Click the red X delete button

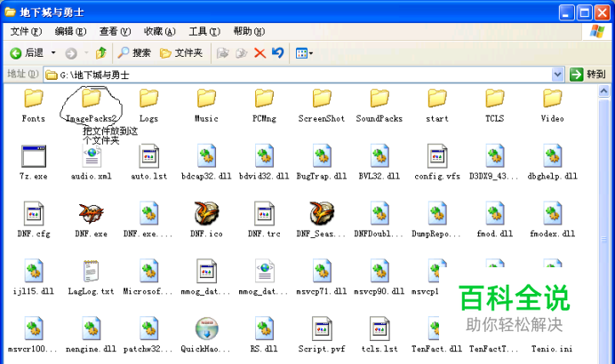tap(260, 53)
